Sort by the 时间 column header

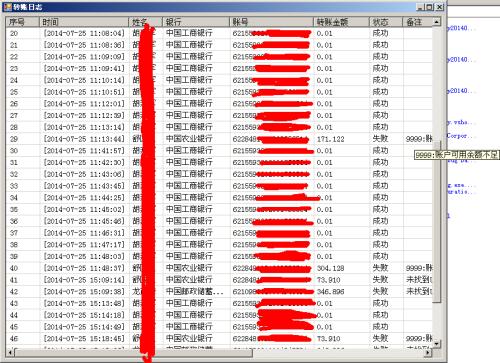point(84,22)
